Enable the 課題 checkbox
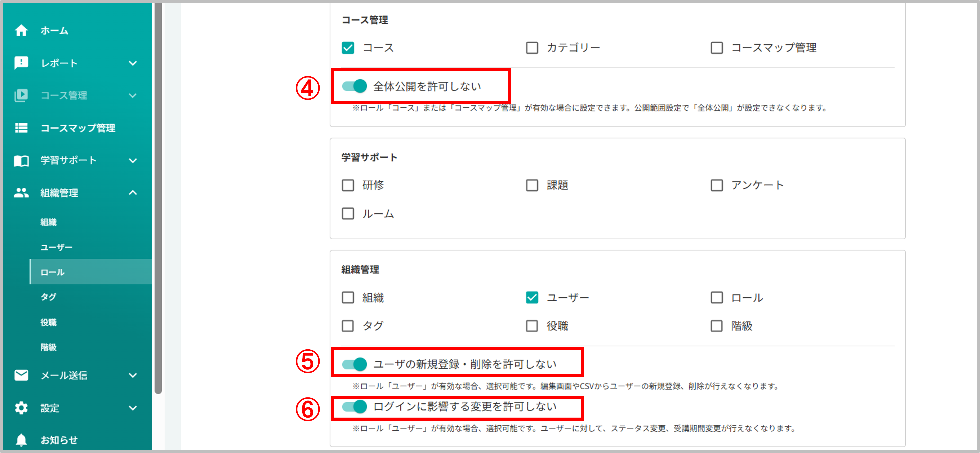The image size is (980, 453). point(532,185)
